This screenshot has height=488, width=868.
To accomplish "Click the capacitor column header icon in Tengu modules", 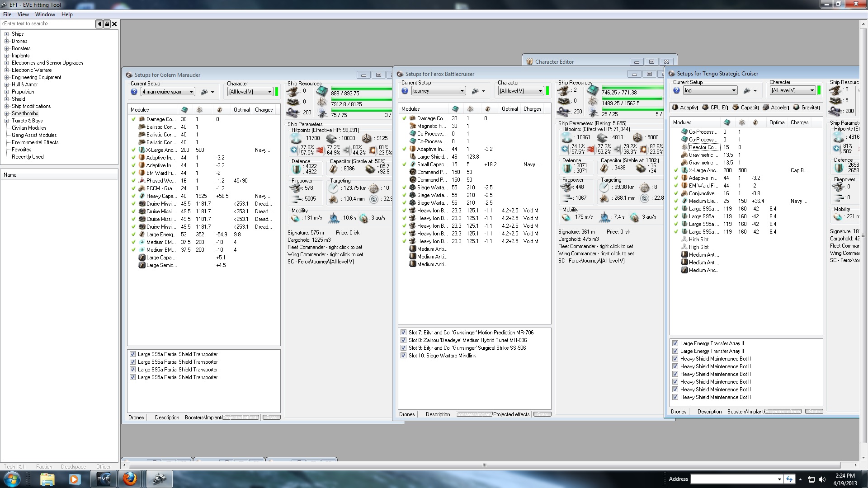I will tap(755, 122).
